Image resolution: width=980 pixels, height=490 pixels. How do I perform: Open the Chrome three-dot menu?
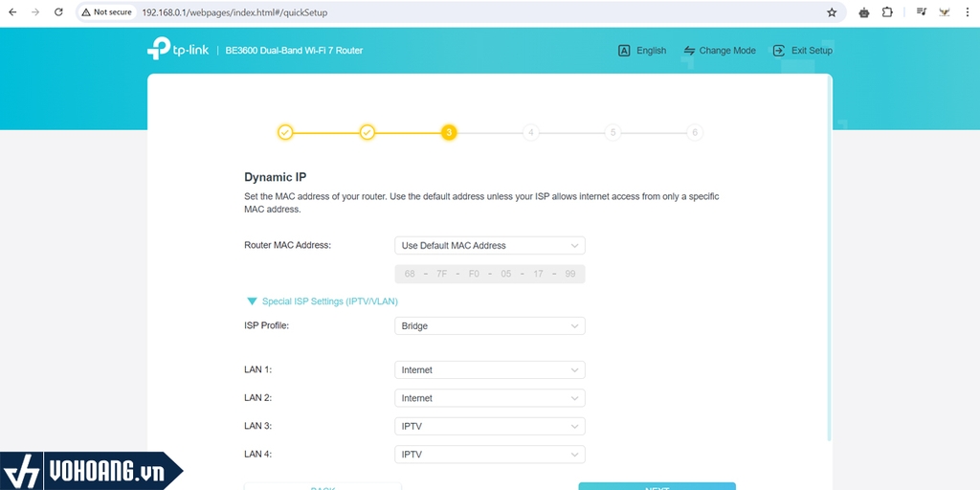(968, 11)
